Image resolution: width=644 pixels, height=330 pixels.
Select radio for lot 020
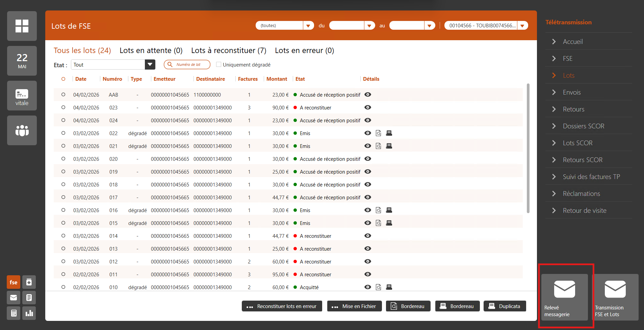63,159
